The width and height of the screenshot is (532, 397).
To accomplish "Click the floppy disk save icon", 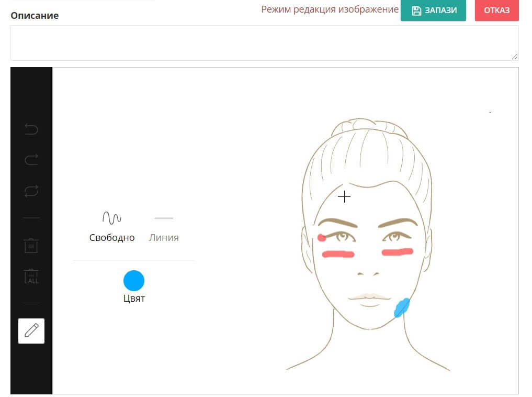I will (x=416, y=10).
